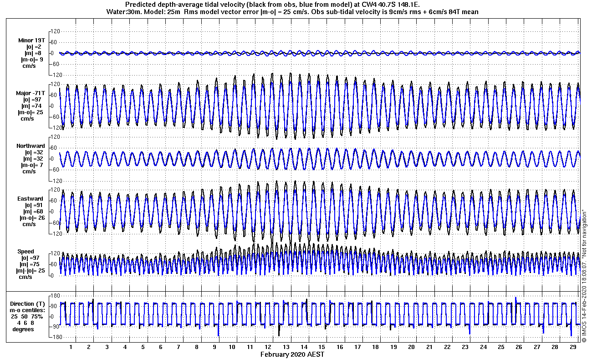Click day 10 tick label on date axis
This screenshot has width=592, height=364.
[232, 347]
